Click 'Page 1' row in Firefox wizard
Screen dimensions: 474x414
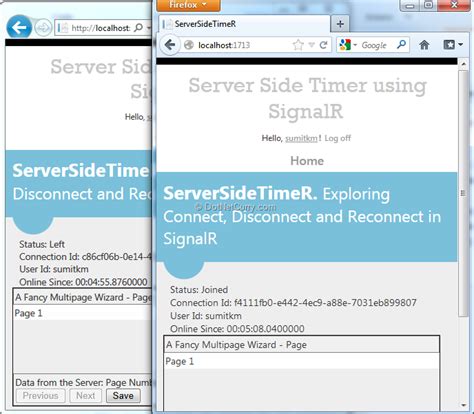(302, 361)
